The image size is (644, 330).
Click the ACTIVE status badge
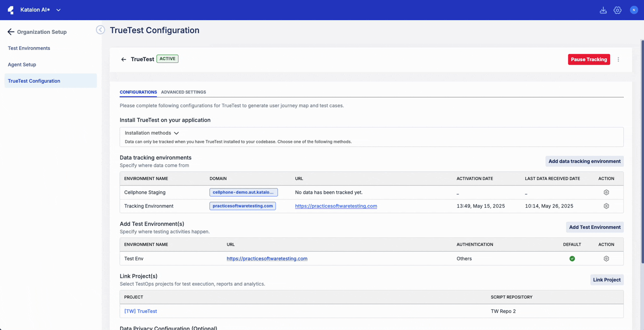coord(167,59)
